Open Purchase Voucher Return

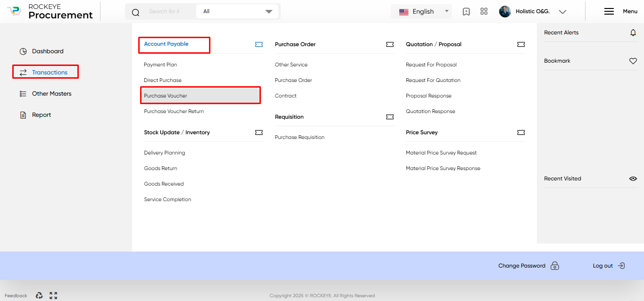click(174, 111)
